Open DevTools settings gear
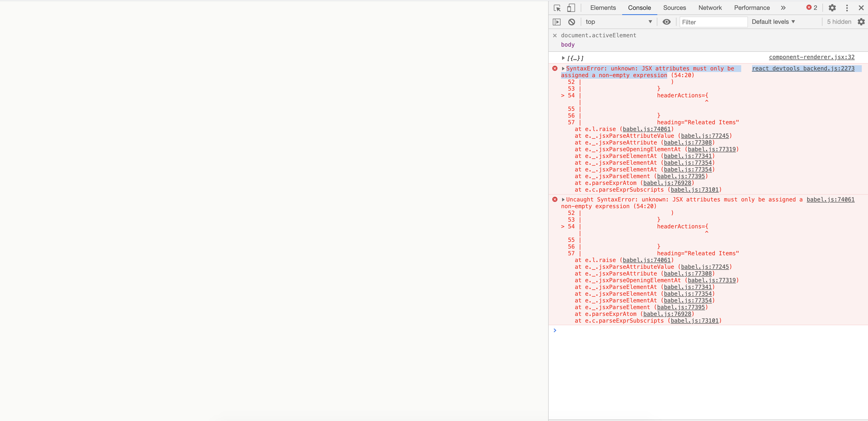868x421 pixels. pos(832,8)
